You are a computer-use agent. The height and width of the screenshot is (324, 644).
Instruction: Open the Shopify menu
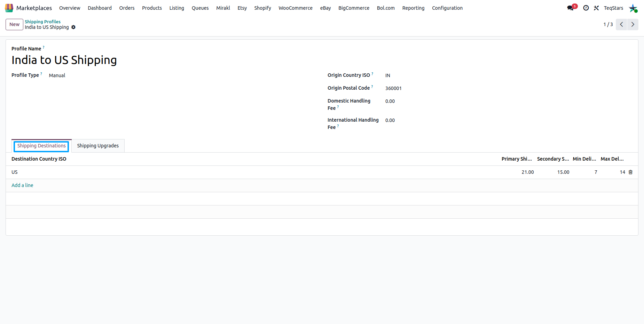point(262,8)
